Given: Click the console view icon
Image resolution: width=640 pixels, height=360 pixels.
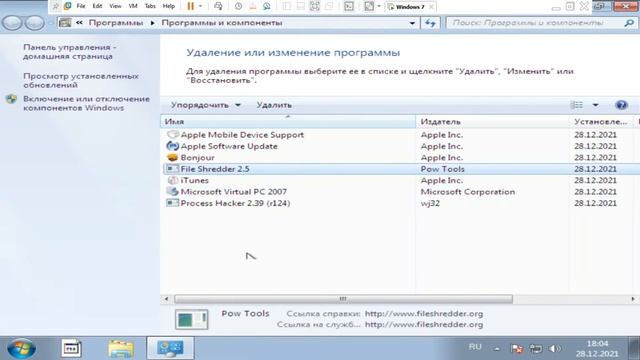Looking at the screenshot, I should pyautogui.click(x=349, y=6).
